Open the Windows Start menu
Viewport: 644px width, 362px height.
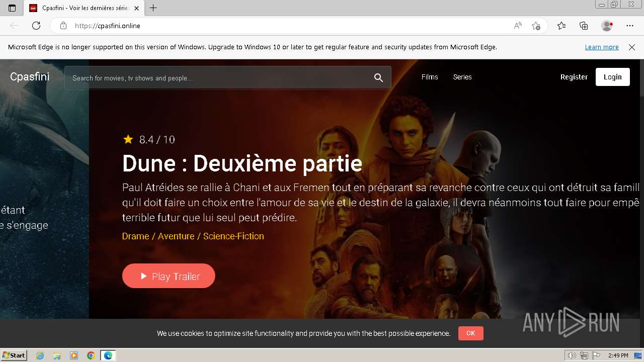(x=14, y=355)
